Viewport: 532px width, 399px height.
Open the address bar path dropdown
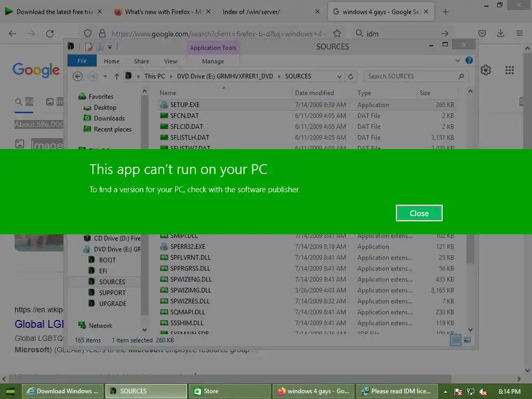(339, 76)
